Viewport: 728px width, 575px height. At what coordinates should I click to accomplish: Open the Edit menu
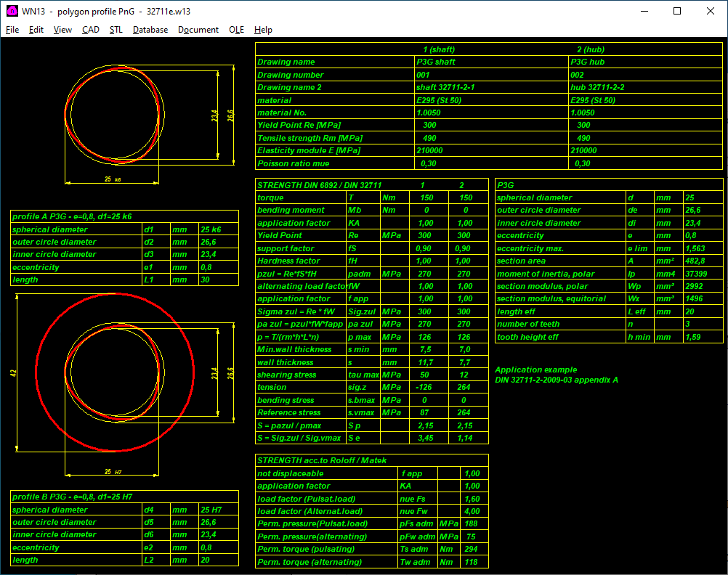(36, 30)
